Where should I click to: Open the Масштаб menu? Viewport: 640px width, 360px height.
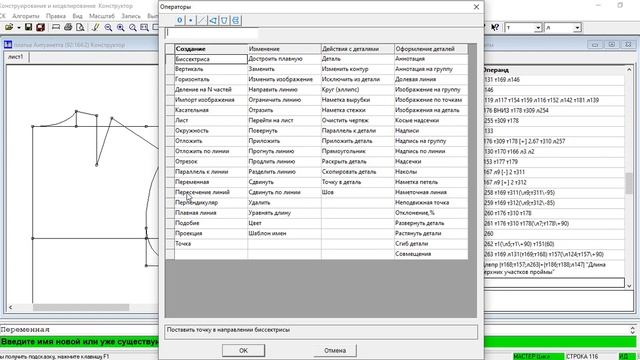[x=102, y=16]
